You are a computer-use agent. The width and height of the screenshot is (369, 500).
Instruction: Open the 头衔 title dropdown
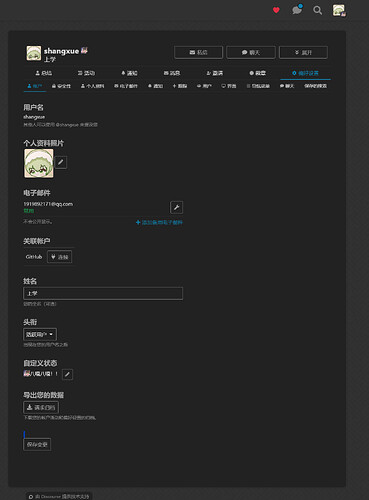(x=40, y=334)
